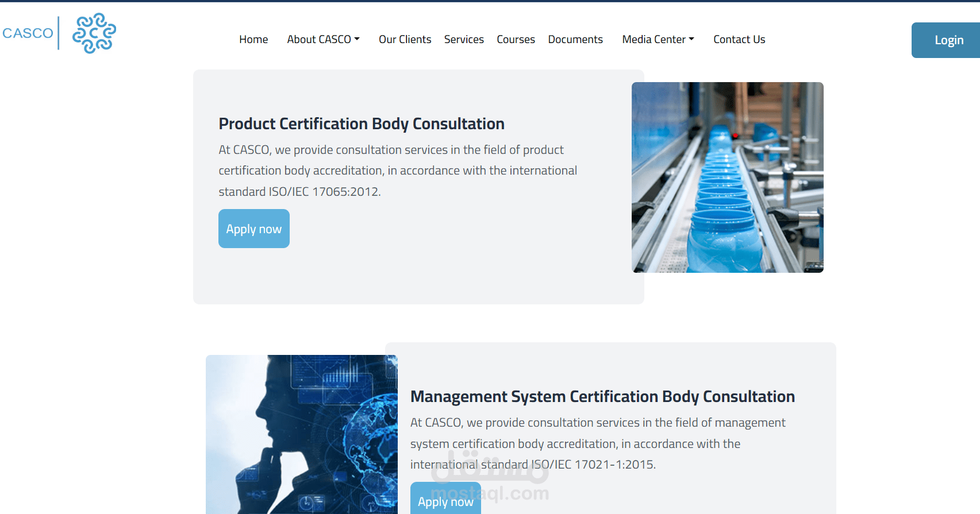Viewport: 980px width, 514px height.
Task: Open the Contact Us page
Action: 739,40
